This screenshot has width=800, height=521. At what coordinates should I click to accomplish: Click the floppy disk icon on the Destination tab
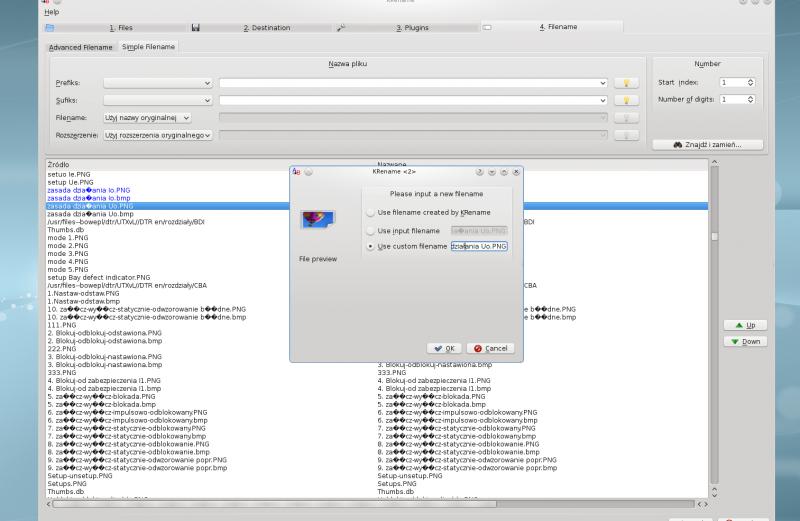pos(196,28)
